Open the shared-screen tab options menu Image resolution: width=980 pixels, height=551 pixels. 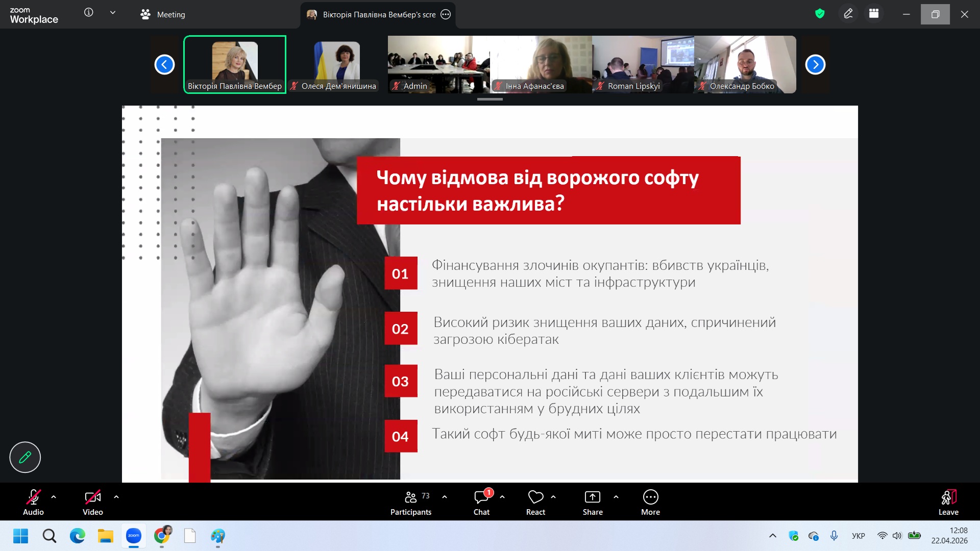446,14
